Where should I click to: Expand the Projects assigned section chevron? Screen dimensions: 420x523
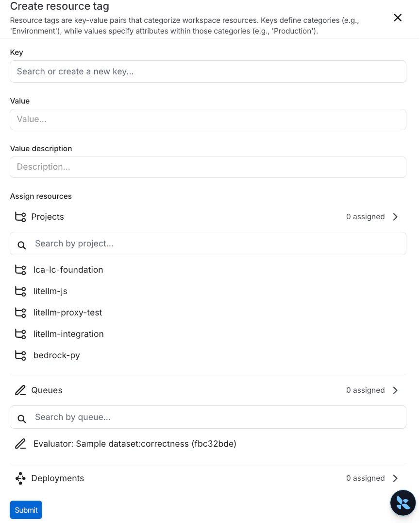[395, 217]
